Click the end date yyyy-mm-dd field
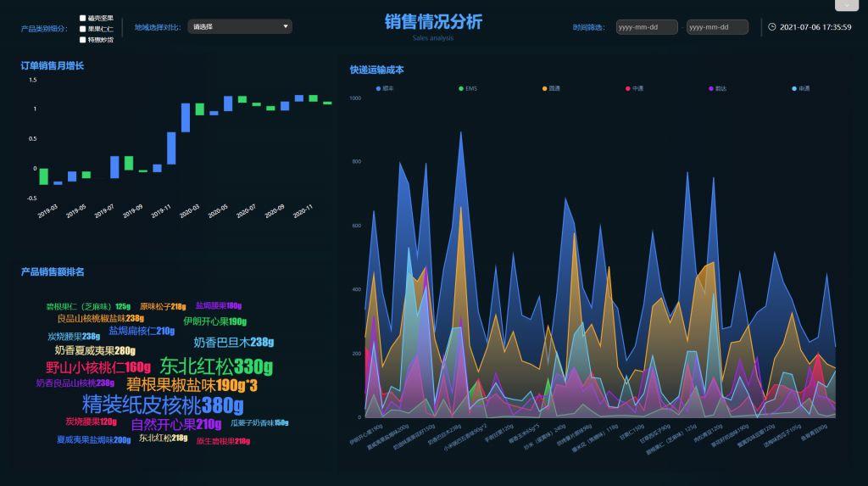The height and width of the screenshot is (486, 868). (717, 27)
